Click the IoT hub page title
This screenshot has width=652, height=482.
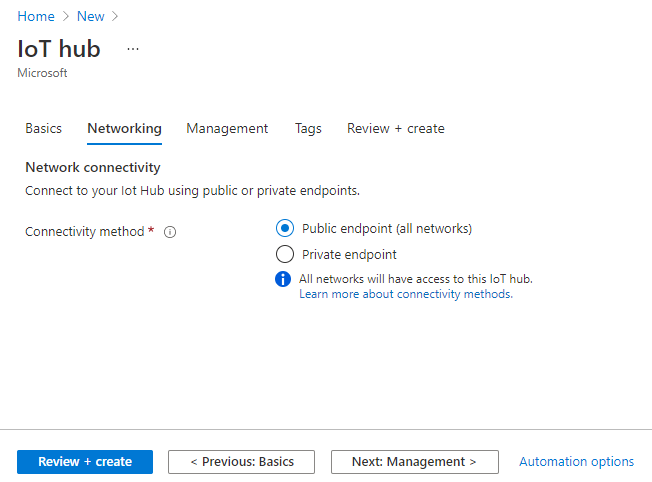click(x=59, y=49)
